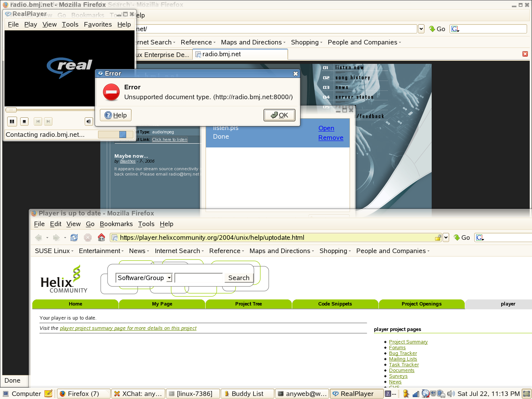Click the player project summary page link

coord(128,328)
